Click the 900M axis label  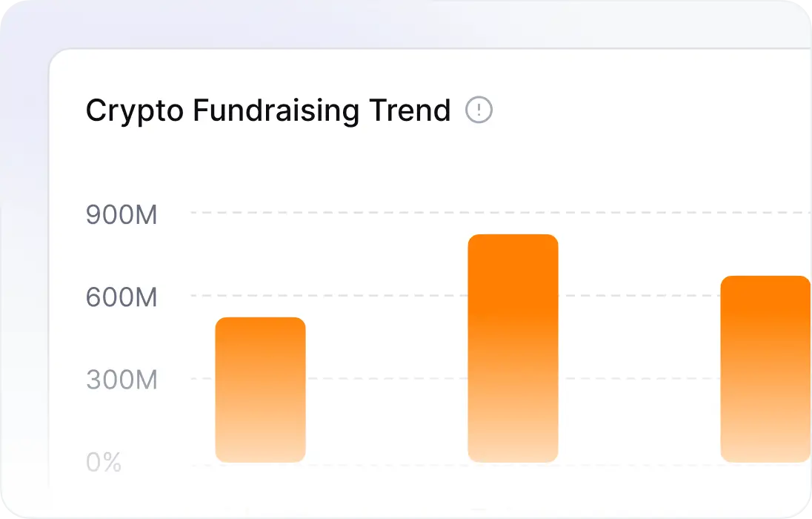click(122, 215)
